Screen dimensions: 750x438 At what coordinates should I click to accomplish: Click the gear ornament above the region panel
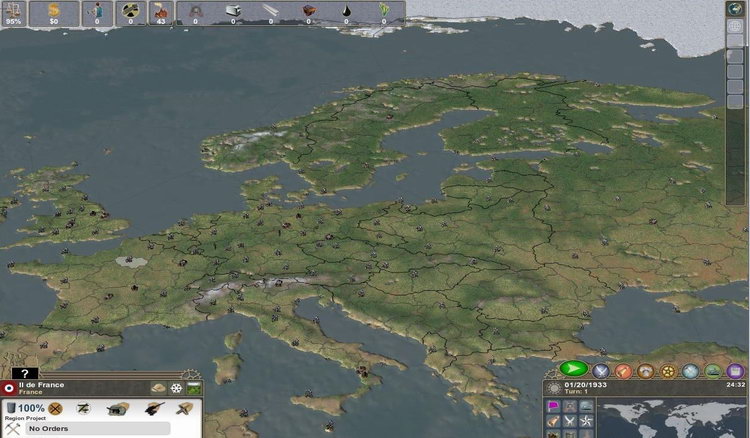click(x=191, y=374)
